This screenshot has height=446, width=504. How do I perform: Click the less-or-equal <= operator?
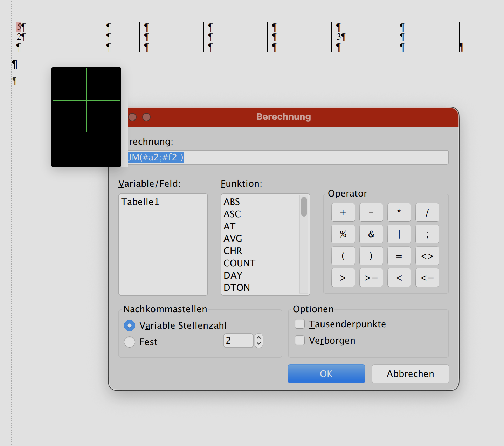[x=427, y=277]
